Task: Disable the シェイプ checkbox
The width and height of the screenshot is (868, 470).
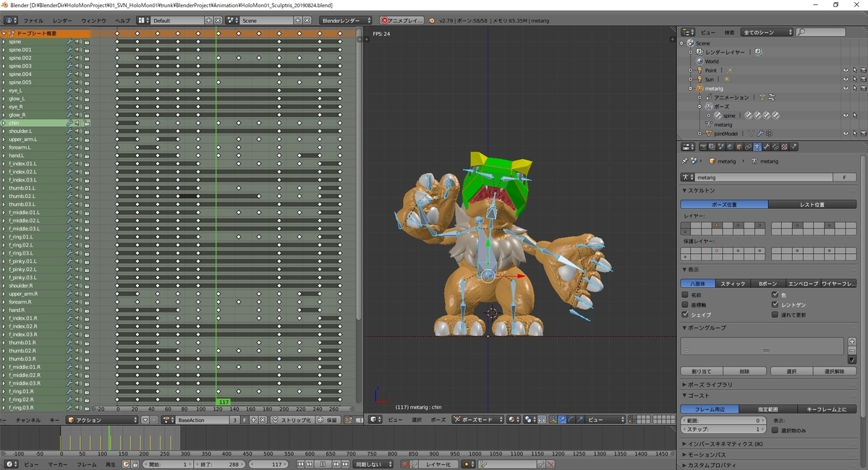Action: pyautogui.click(x=685, y=315)
